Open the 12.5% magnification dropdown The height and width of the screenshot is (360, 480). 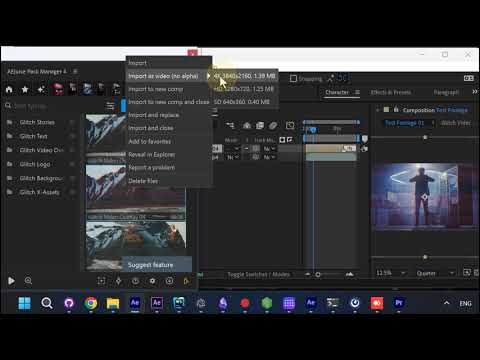click(391, 273)
